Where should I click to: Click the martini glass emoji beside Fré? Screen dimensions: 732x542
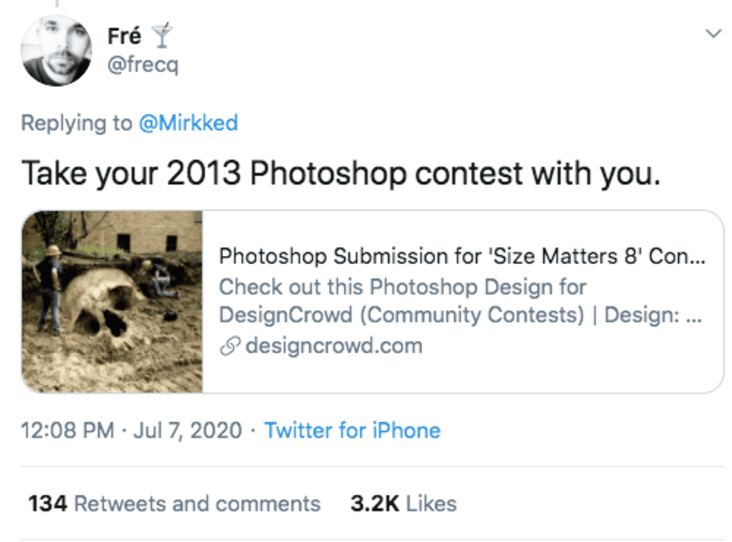[162, 35]
